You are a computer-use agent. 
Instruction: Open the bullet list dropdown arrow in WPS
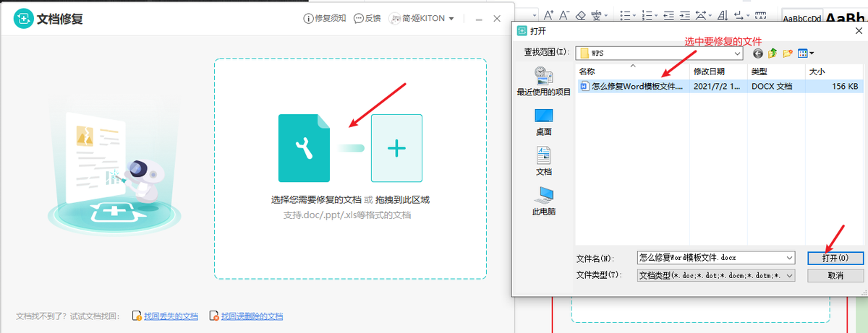(635, 15)
